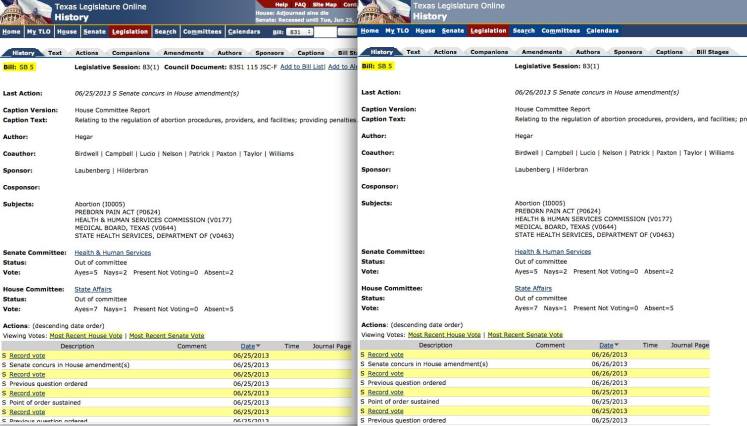This screenshot has height=426, width=747.
Task: Open the Committees menu in the right window
Action: point(562,31)
